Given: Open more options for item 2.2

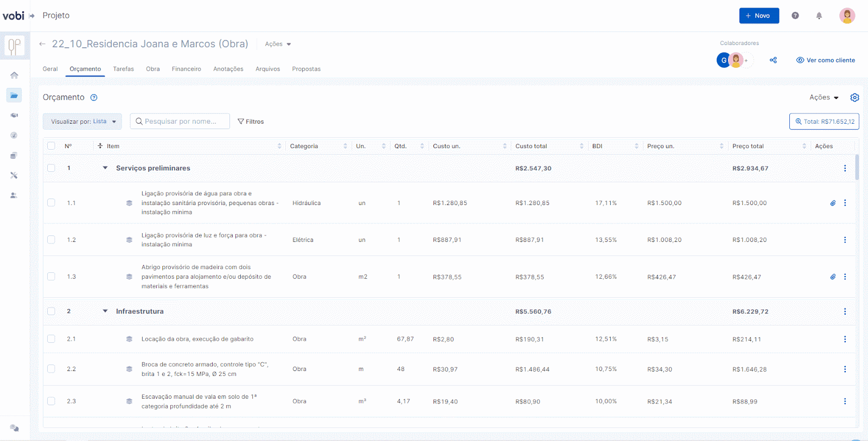Looking at the screenshot, I should pos(845,369).
